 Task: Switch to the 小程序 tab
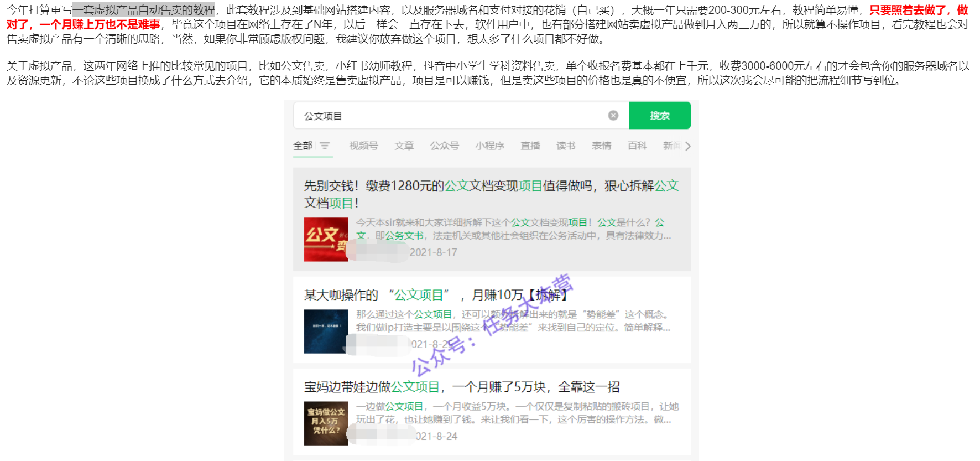tap(489, 146)
